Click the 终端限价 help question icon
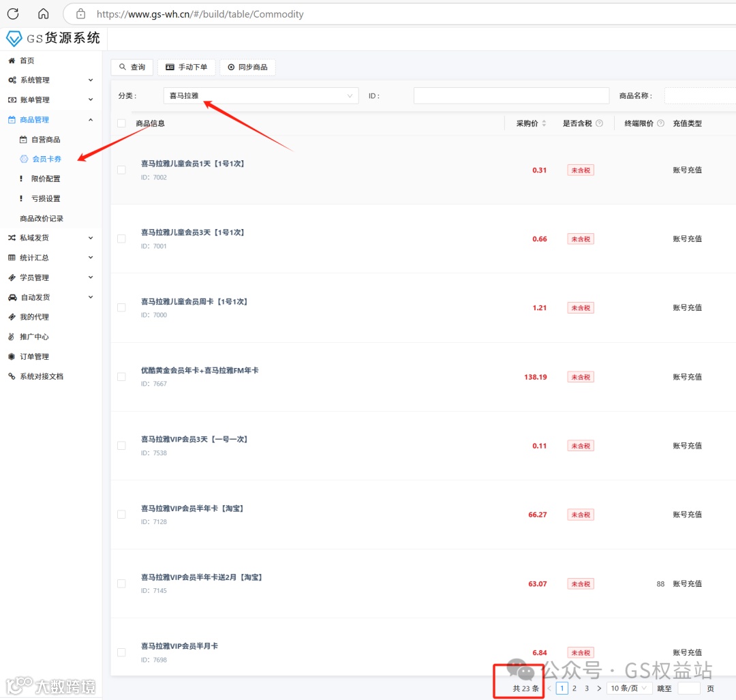Screen dimensions: 736x700 661,123
